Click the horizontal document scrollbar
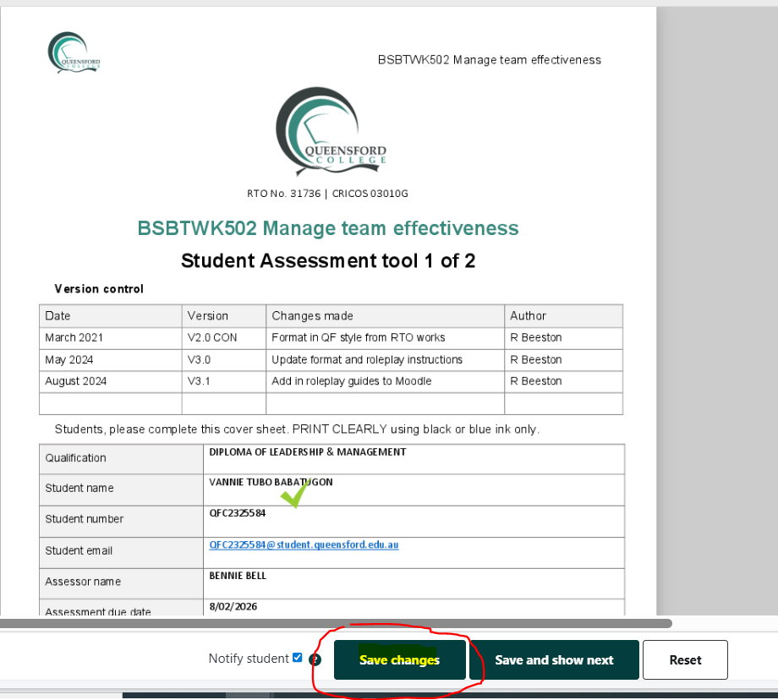The height and width of the screenshot is (700, 778). point(338,624)
